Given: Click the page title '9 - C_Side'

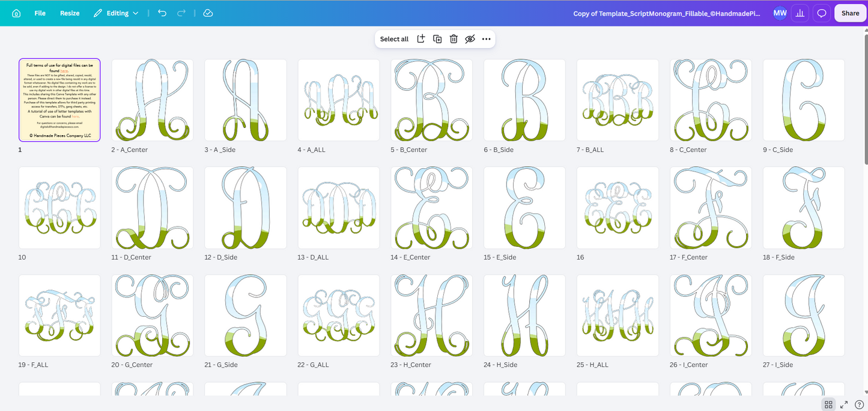Looking at the screenshot, I should click(778, 150).
